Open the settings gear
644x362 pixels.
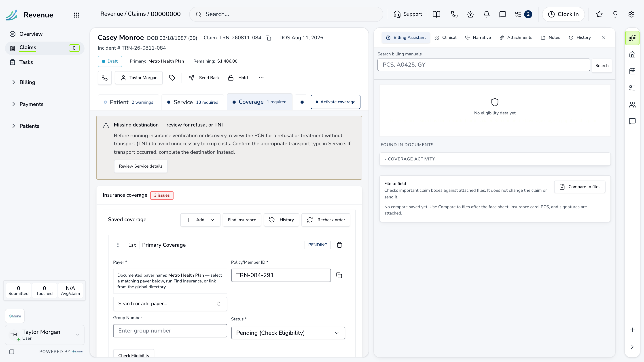click(x=631, y=14)
